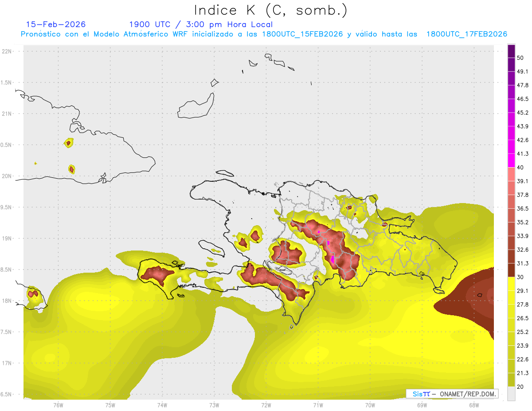The height and width of the screenshot is (411, 532).
Task: Click the '74W' longitude axis label
Action: [162, 405]
